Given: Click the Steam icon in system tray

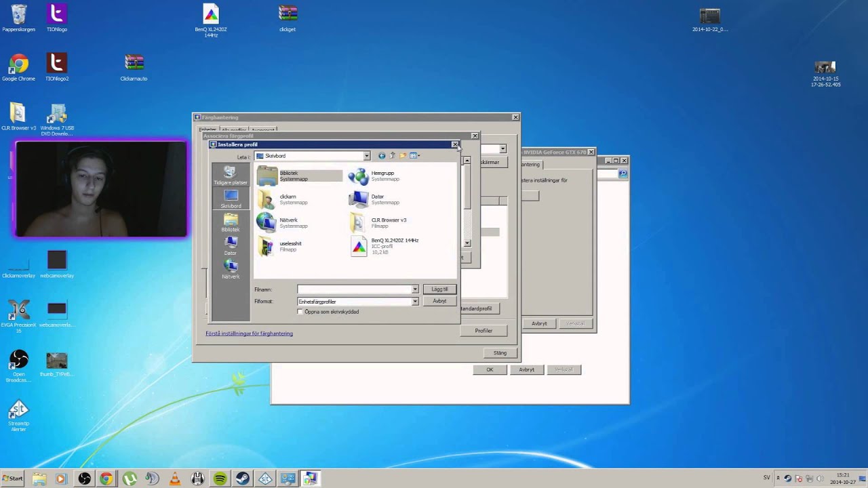Looking at the screenshot, I should click(789, 479).
